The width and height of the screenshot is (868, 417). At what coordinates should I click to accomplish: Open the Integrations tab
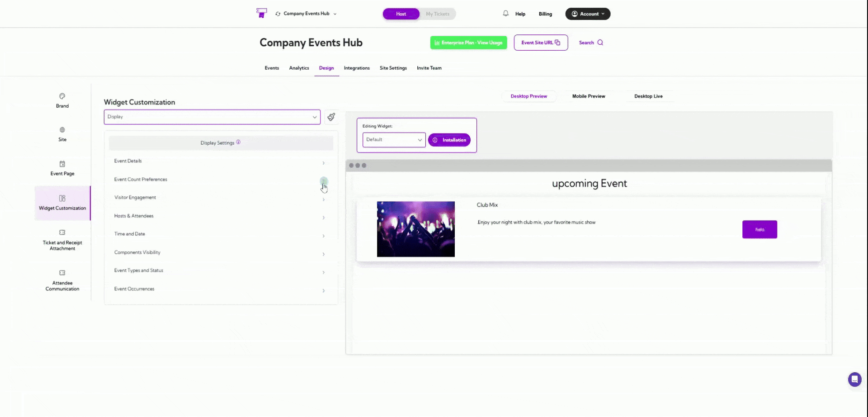[357, 68]
